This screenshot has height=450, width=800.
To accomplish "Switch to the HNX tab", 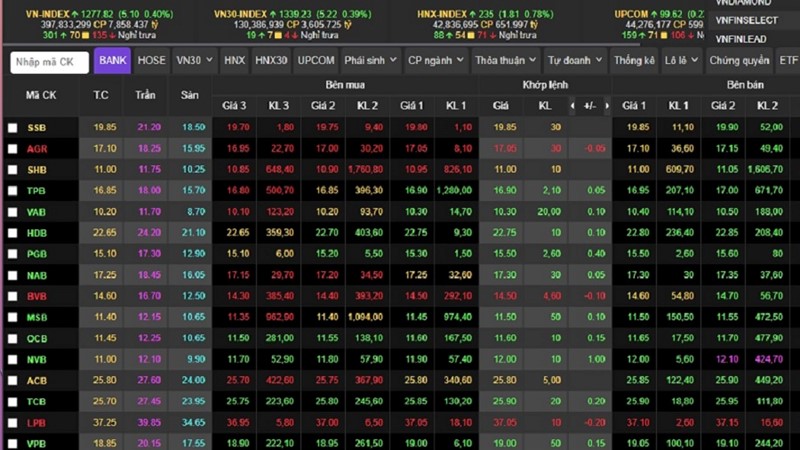I will tap(235, 60).
